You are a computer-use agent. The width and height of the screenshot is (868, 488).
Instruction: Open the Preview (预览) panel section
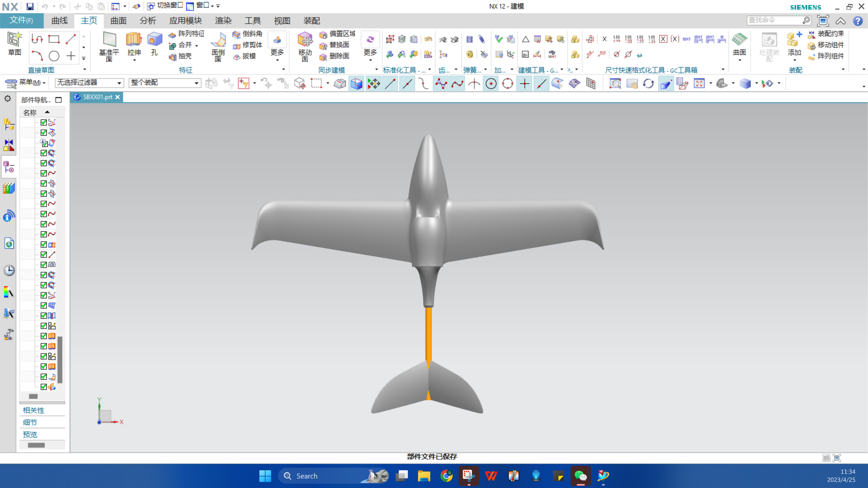point(30,435)
